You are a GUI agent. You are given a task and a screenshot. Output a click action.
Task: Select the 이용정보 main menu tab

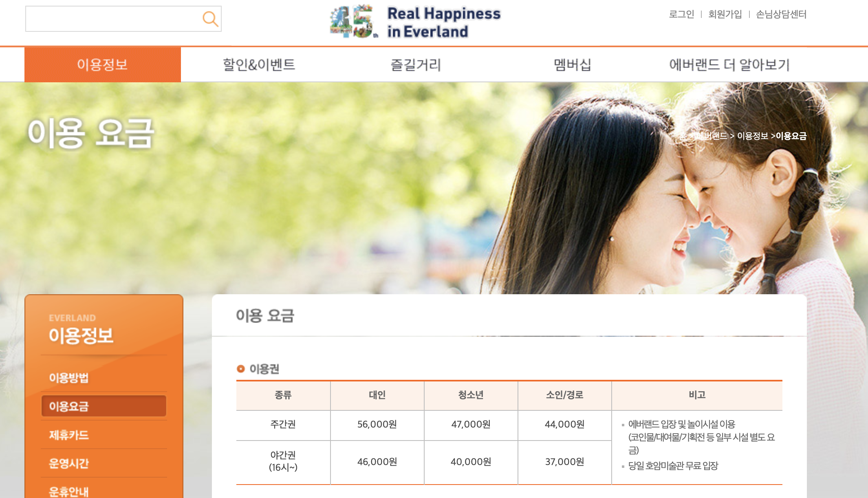coord(102,64)
